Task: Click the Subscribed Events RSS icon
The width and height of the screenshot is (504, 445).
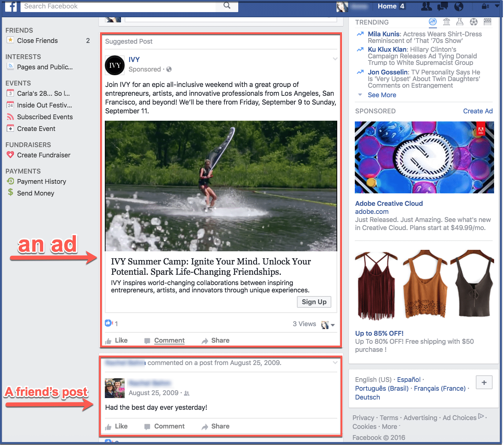Action: tap(10, 117)
